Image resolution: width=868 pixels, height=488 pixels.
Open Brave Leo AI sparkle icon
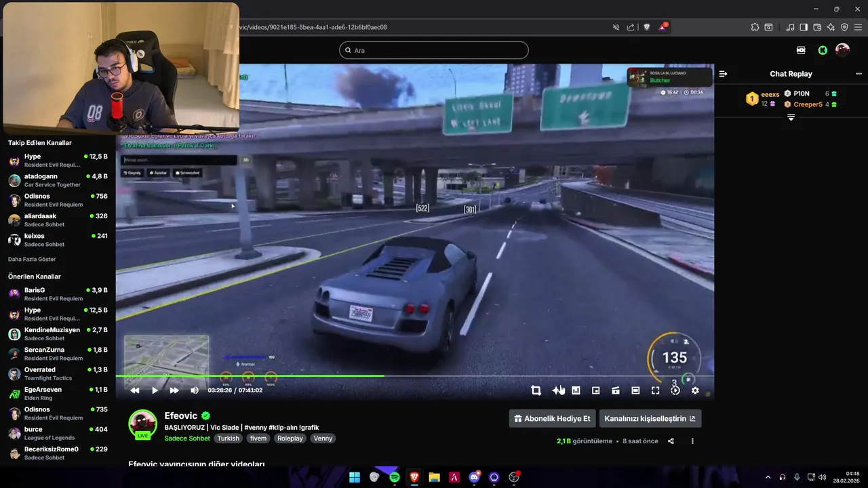831,27
